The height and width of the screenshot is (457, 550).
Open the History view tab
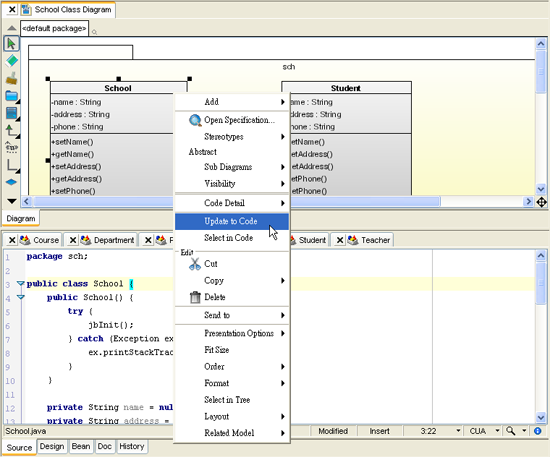click(x=132, y=446)
